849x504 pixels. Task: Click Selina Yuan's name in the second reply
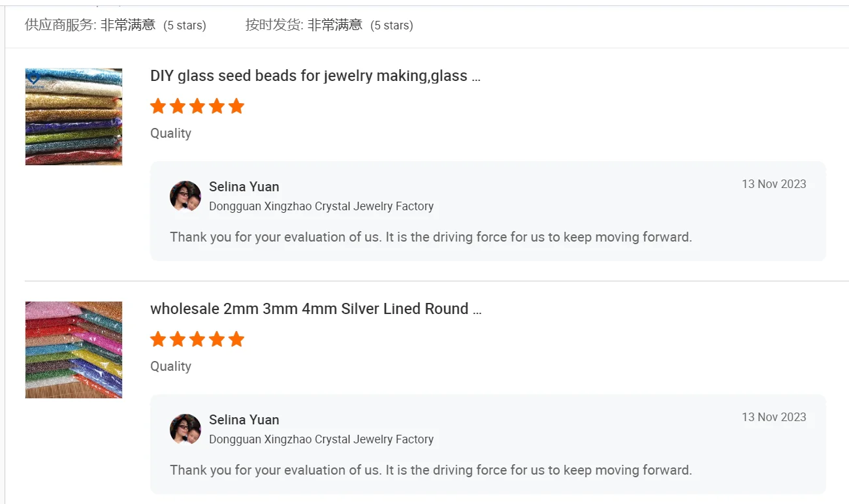[244, 420]
